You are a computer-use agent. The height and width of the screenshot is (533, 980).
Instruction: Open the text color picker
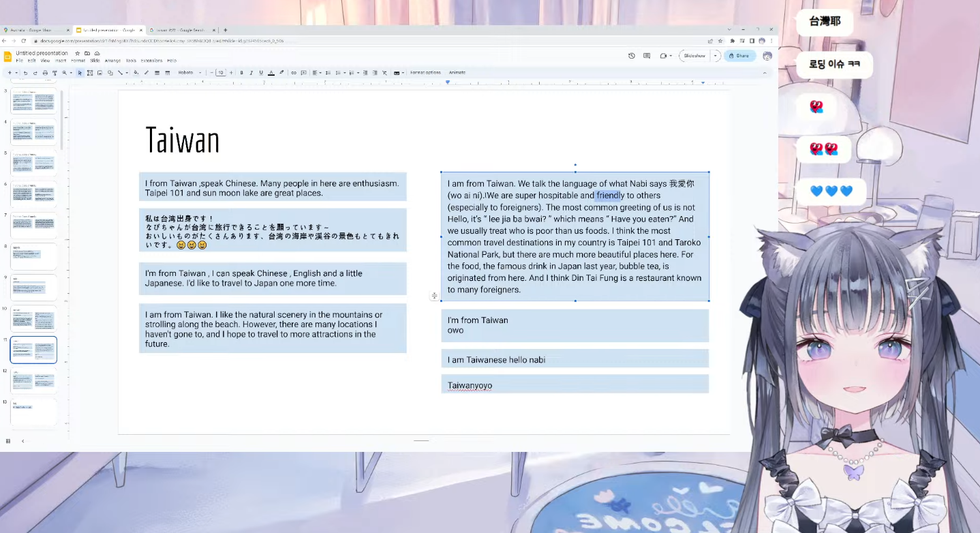point(271,72)
